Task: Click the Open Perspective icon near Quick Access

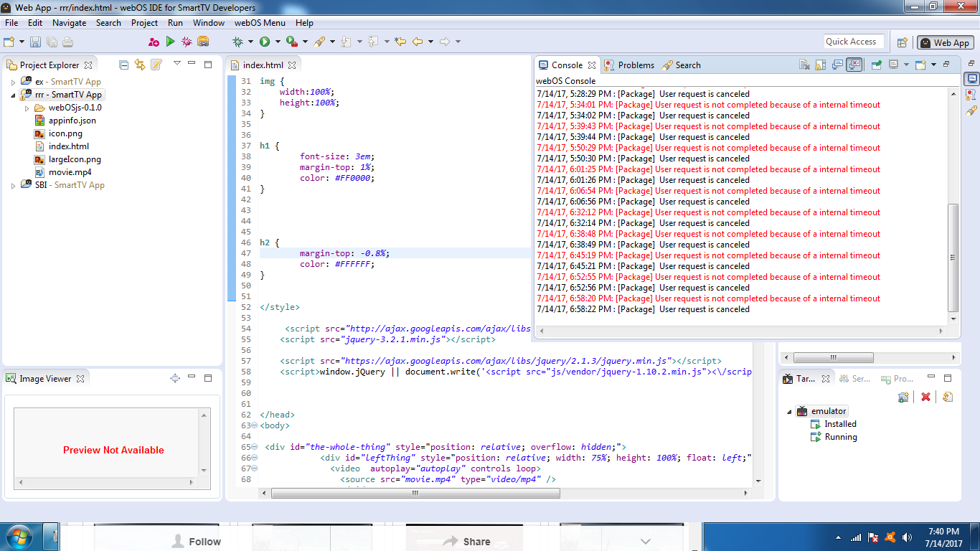Action: coord(903,42)
